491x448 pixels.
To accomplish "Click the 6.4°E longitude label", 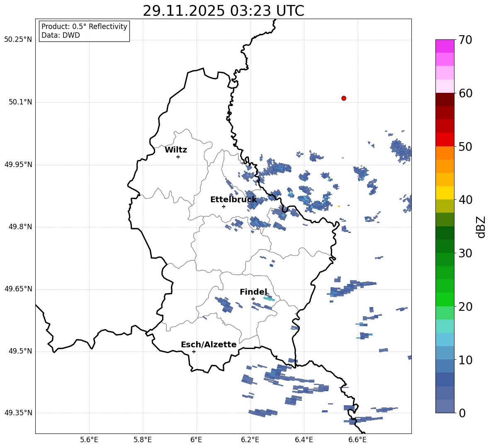I will (x=304, y=440).
